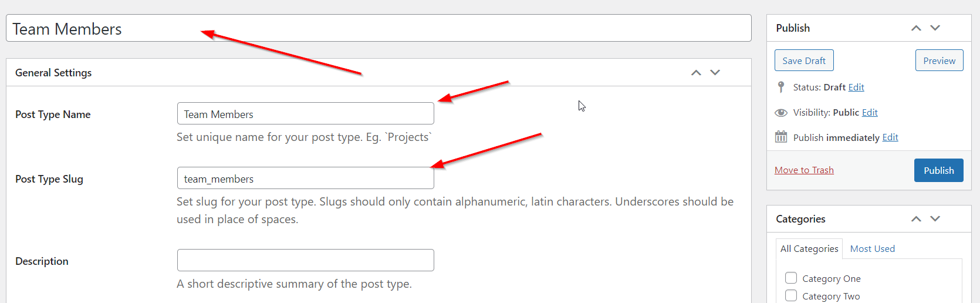The width and height of the screenshot is (980, 303).
Task: Click the blue Publish button
Action: click(x=938, y=170)
